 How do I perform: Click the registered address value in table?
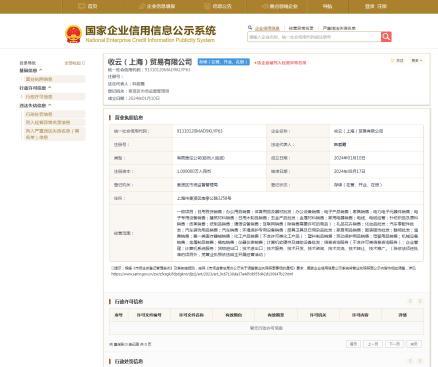tap(204, 198)
